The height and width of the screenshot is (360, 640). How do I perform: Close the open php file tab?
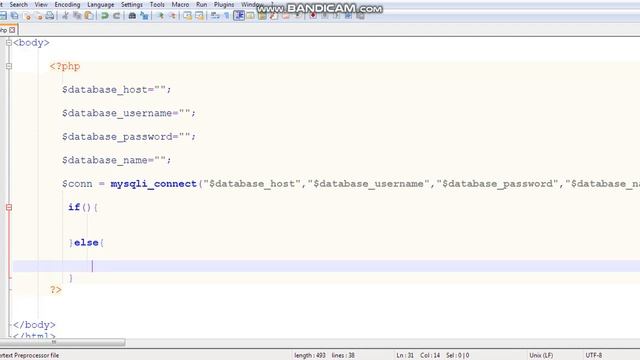tap(12, 30)
